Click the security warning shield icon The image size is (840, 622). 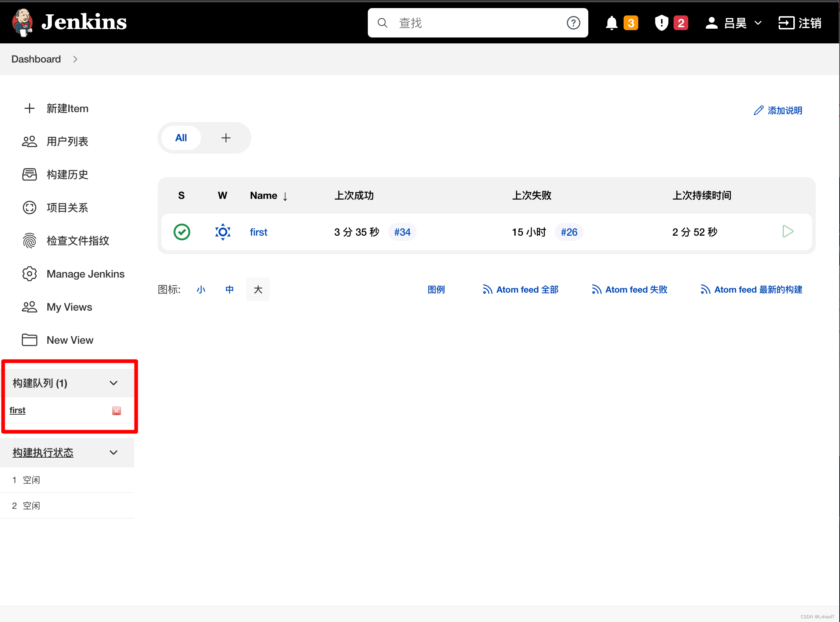click(x=661, y=23)
